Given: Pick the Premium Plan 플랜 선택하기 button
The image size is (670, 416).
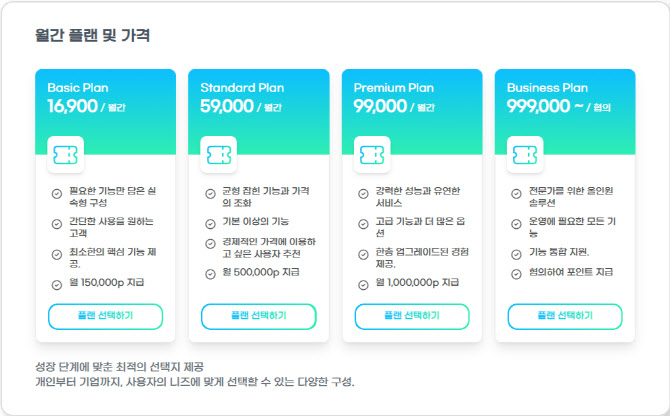Looking at the screenshot, I should click(412, 316).
